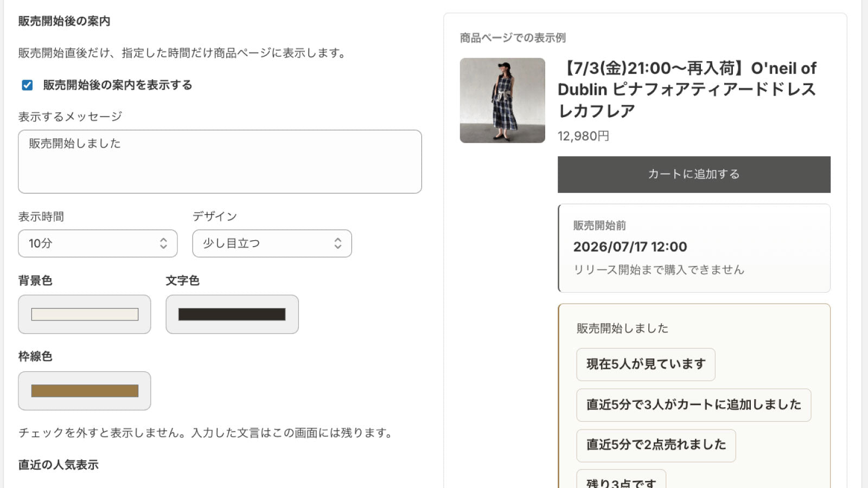The image size is (868, 488).
Task: Click the 販売開始前 2026/07/17 12:00 notice box
Action: tap(694, 248)
